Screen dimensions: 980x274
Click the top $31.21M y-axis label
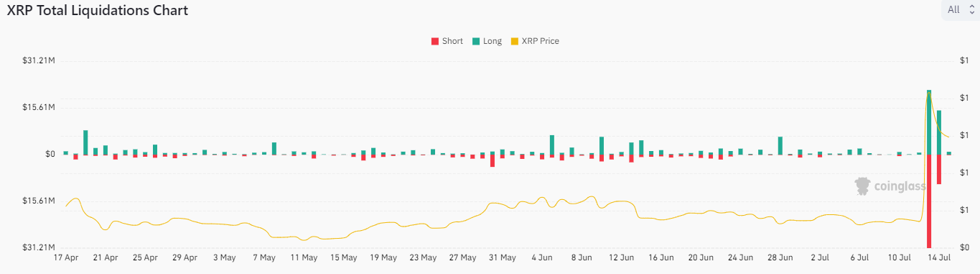tap(39, 60)
